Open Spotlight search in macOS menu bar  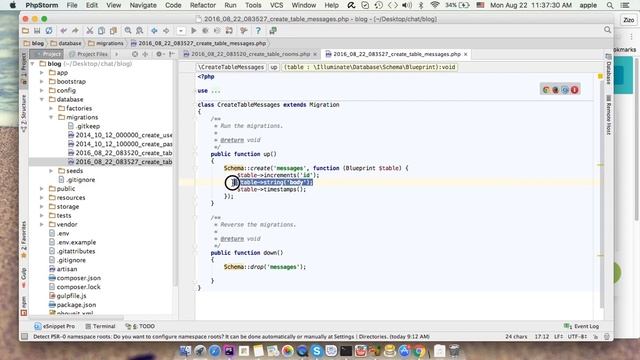(610, 5)
